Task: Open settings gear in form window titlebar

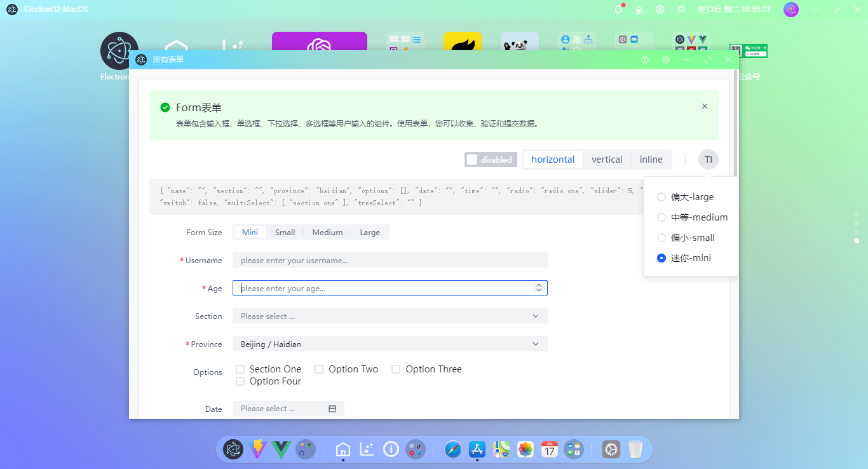Action: click(666, 60)
